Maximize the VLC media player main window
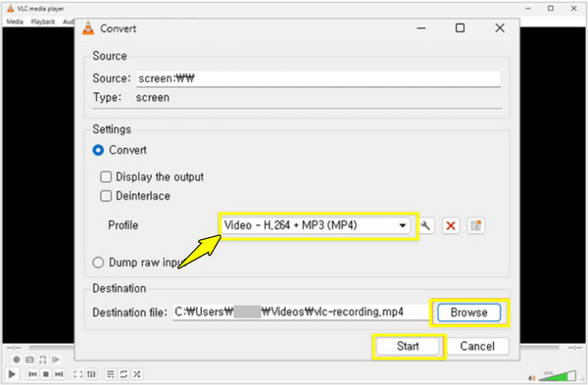The width and height of the screenshot is (588, 385). (551, 8)
